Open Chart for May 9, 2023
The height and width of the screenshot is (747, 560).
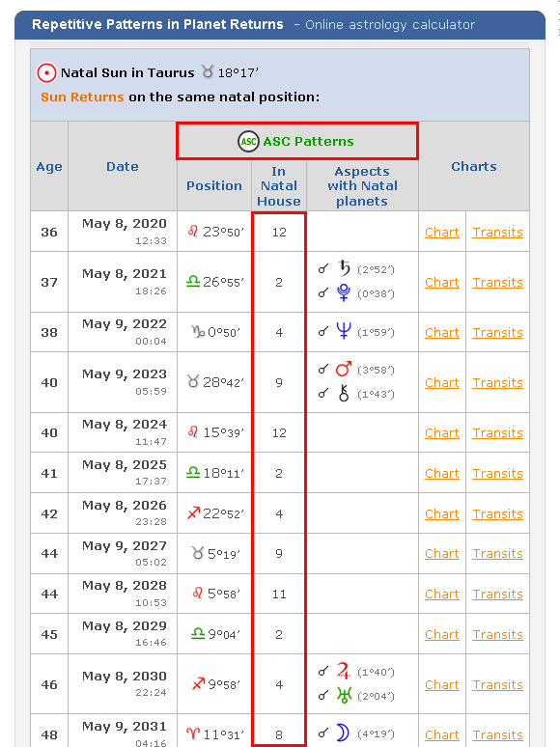click(x=442, y=383)
